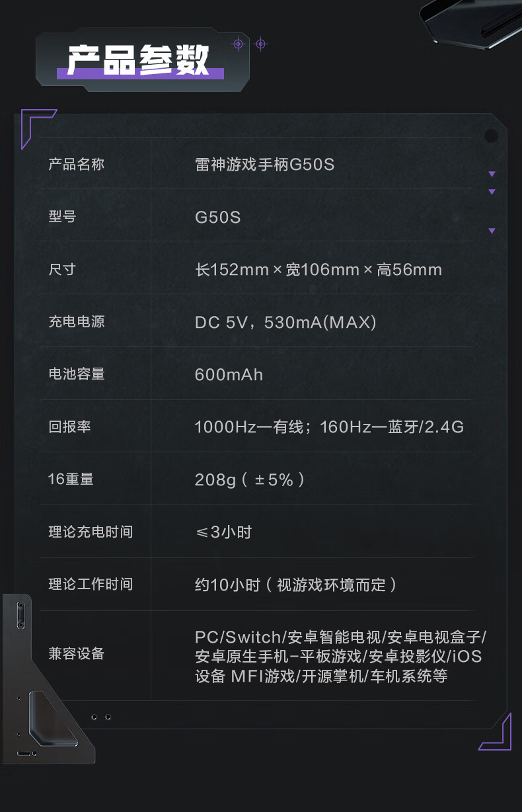
Task: Click the dimensions value 长152mm×宽106mm×高56mm
Action: (318, 269)
